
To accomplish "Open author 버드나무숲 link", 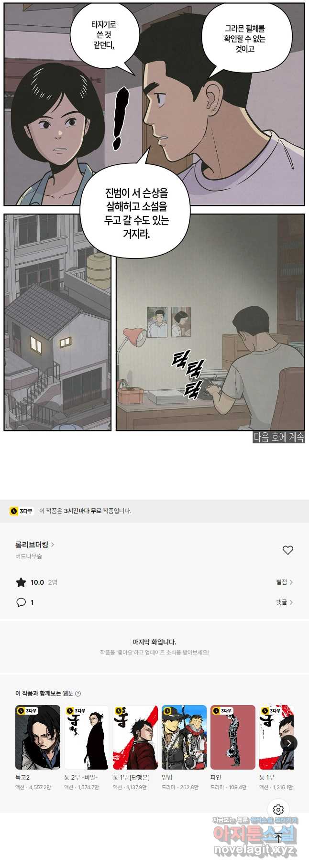I will (29, 557).
